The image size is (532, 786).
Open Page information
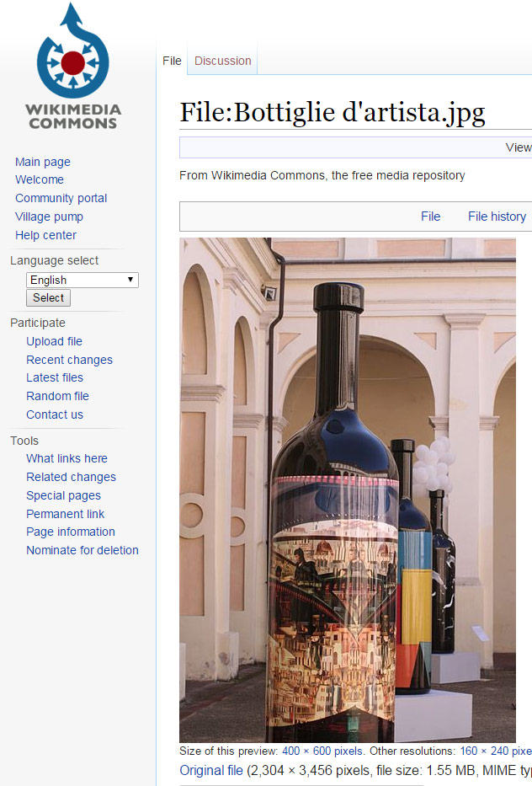pos(71,532)
